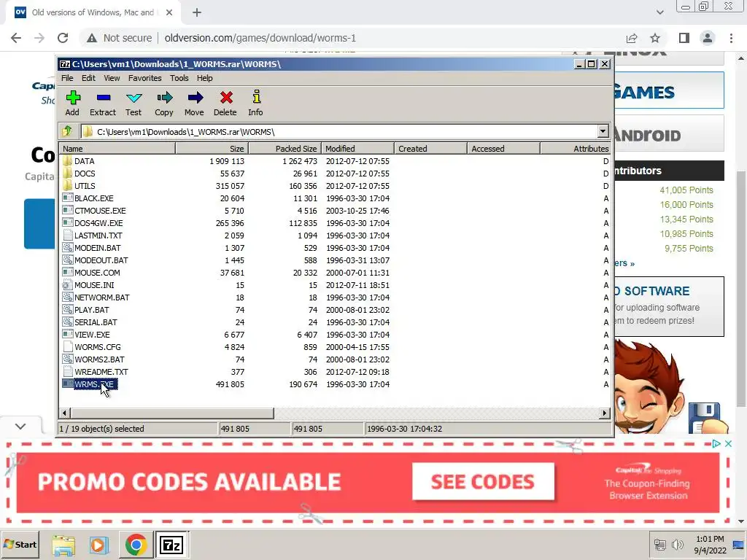The image size is (747, 560).
Task: Sort by the Packed Size column header
Action: click(x=285, y=149)
